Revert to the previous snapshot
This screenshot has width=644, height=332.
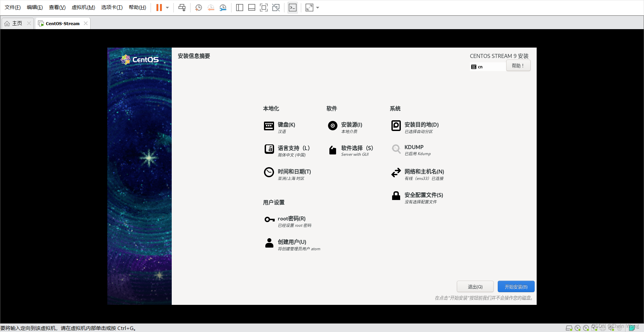pos(211,7)
